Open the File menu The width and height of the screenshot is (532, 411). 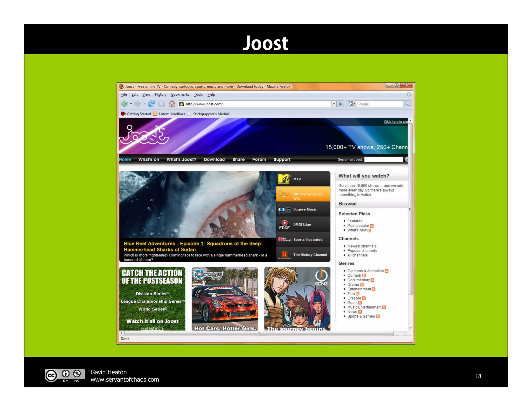point(124,94)
